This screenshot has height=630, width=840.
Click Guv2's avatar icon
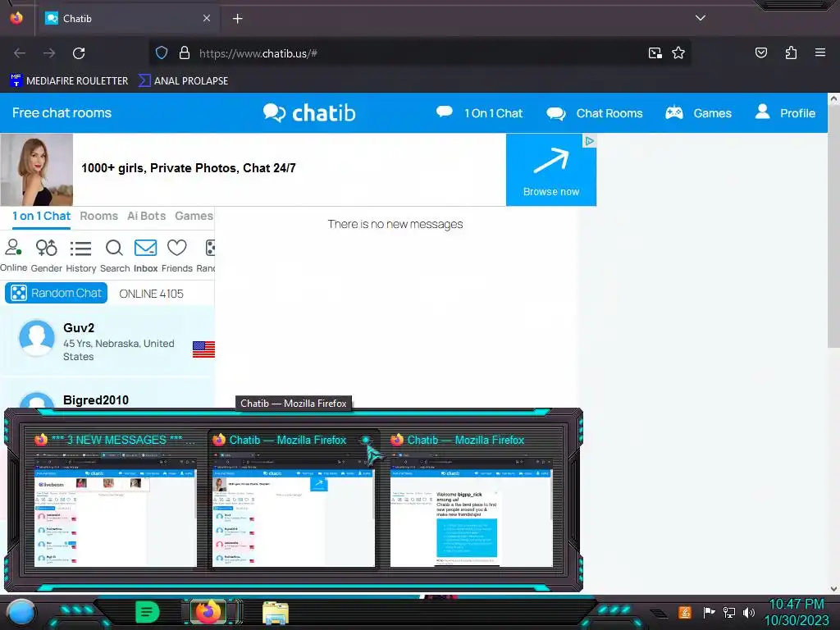[x=36, y=337]
